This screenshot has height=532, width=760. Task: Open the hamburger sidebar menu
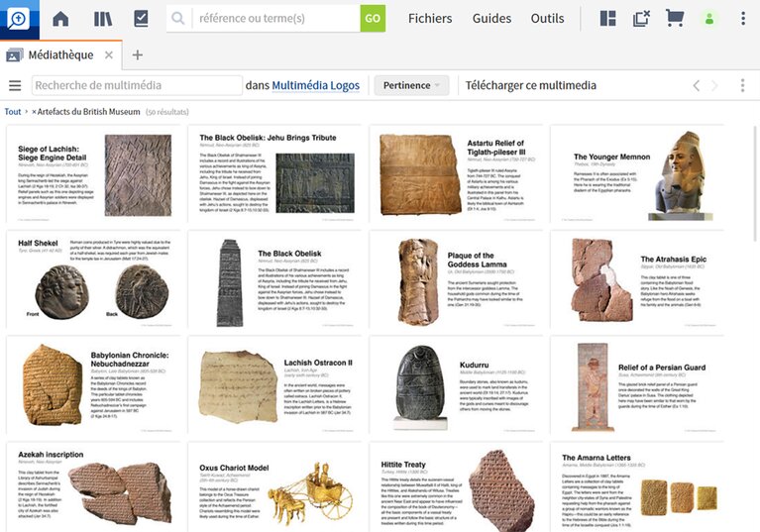coord(15,86)
